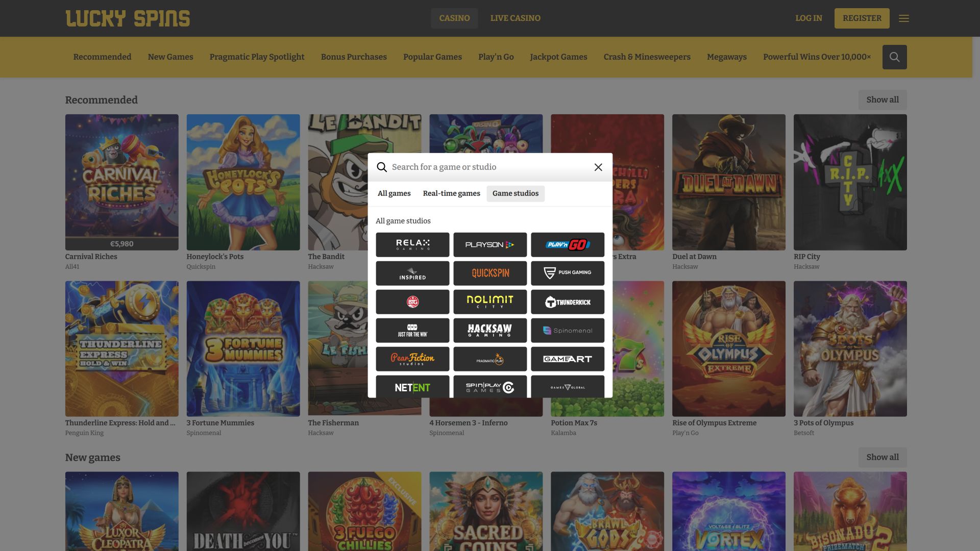Open the Brawl Gods game thumbnail
Image resolution: width=980 pixels, height=551 pixels.
click(607, 511)
